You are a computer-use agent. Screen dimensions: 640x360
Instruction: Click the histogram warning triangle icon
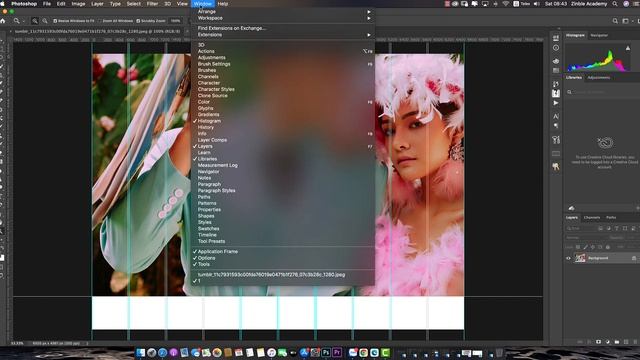coord(628,48)
